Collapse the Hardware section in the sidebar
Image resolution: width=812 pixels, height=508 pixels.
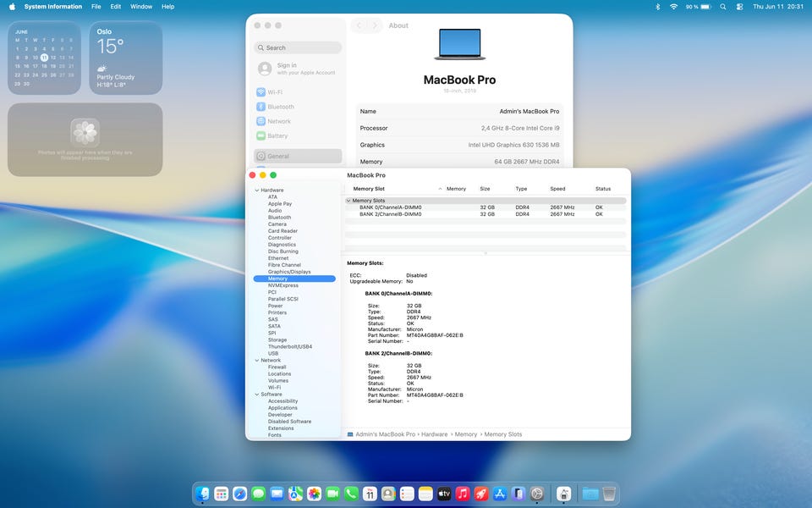(257, 190)
